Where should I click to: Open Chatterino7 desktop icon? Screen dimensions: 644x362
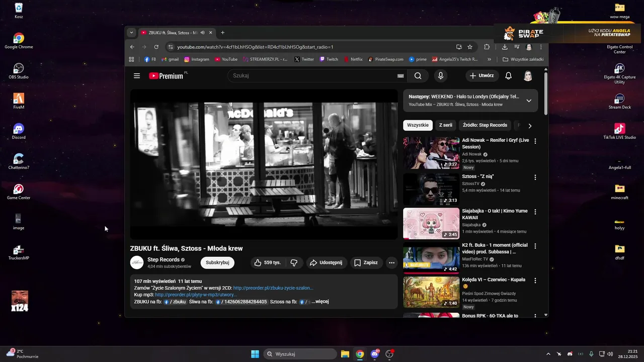coord(19,161)
